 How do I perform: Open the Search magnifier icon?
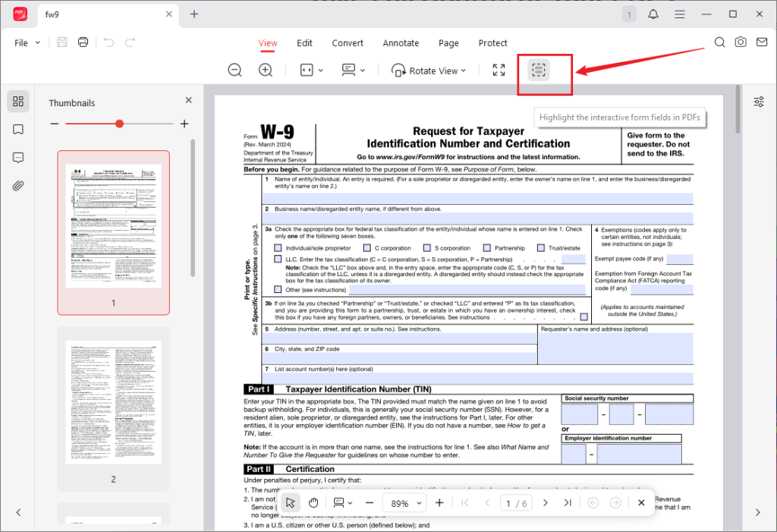pyautogui.click(x=719, y=42)
